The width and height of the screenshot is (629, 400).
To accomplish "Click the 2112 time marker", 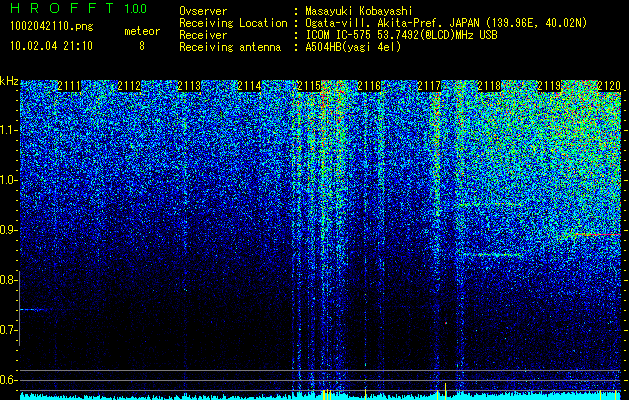I will pos(129,86).
